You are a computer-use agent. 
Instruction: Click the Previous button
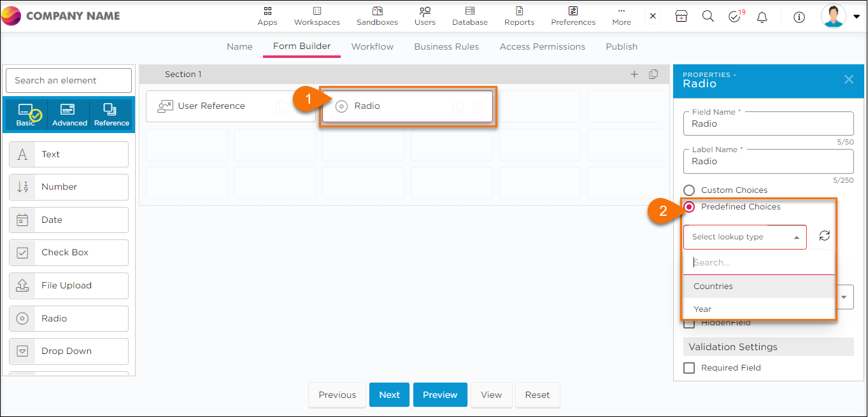coord(338,395)
